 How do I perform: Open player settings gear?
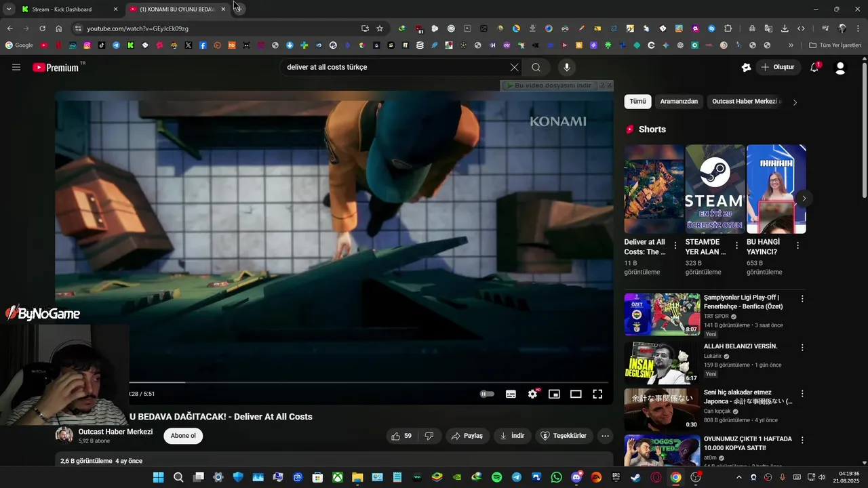(533, 394)
